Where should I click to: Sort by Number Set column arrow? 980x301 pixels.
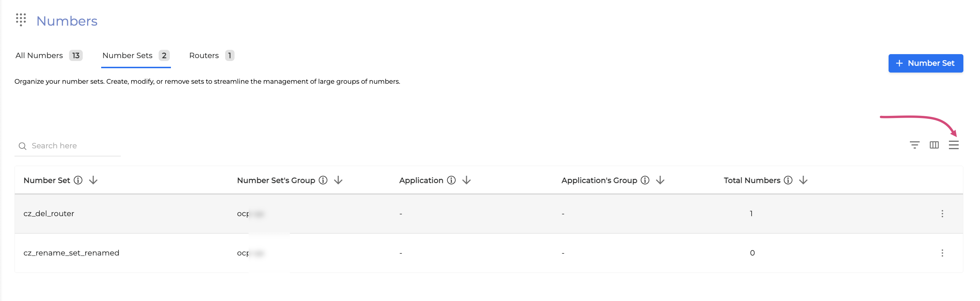coord(93,180)
